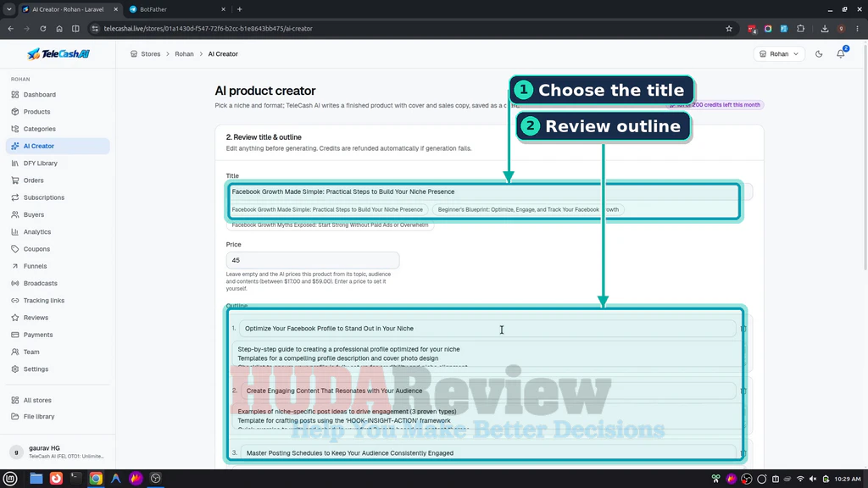
Task: Open the Files app in taskbar
Action: point(36,479)
